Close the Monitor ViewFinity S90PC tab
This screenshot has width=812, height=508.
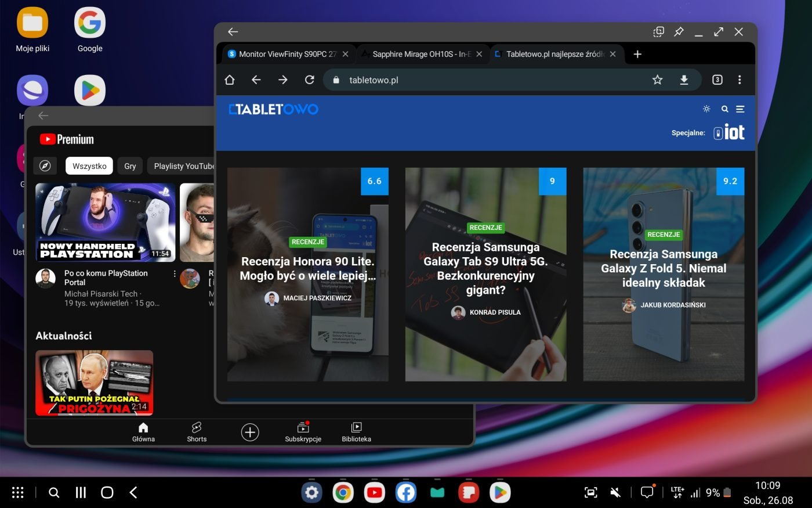click(x=346, y=54)
